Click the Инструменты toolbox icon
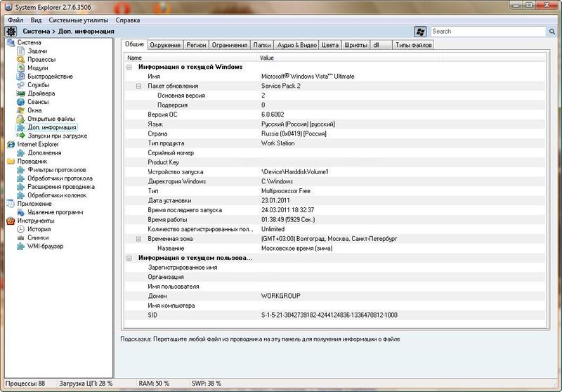Viewport: 562px width, 392px height. click(11, 221)
